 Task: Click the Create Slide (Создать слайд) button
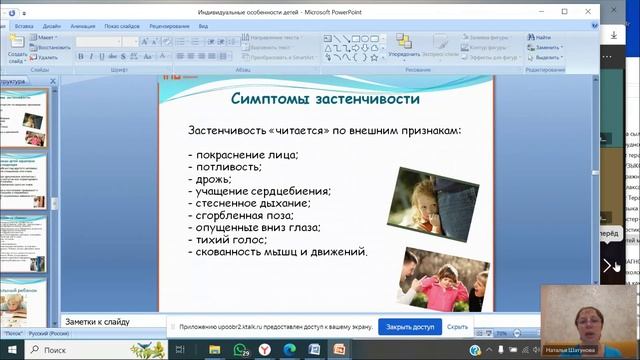(x=17, y=50)
